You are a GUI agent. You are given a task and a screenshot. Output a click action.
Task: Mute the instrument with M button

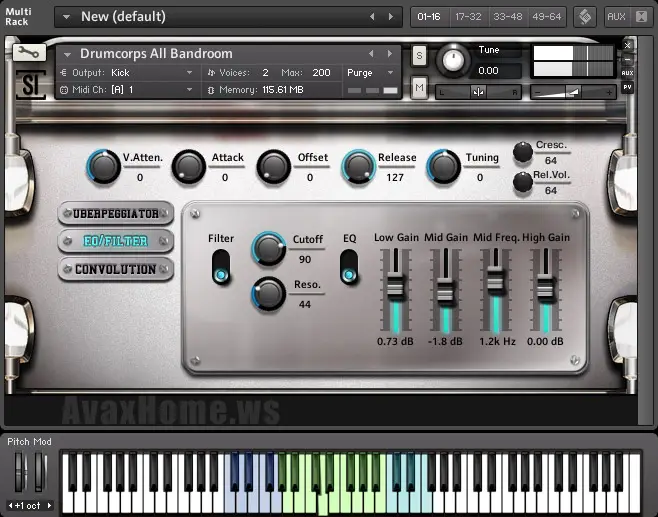point(419,87)
